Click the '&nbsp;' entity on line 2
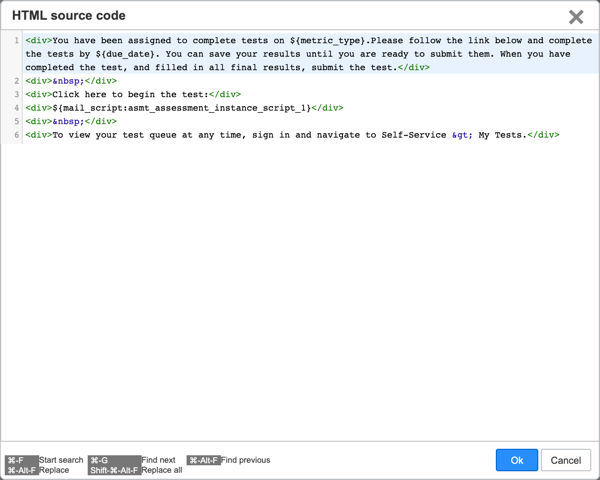Screen dimensions: 600x480 [x=68, y=81]
